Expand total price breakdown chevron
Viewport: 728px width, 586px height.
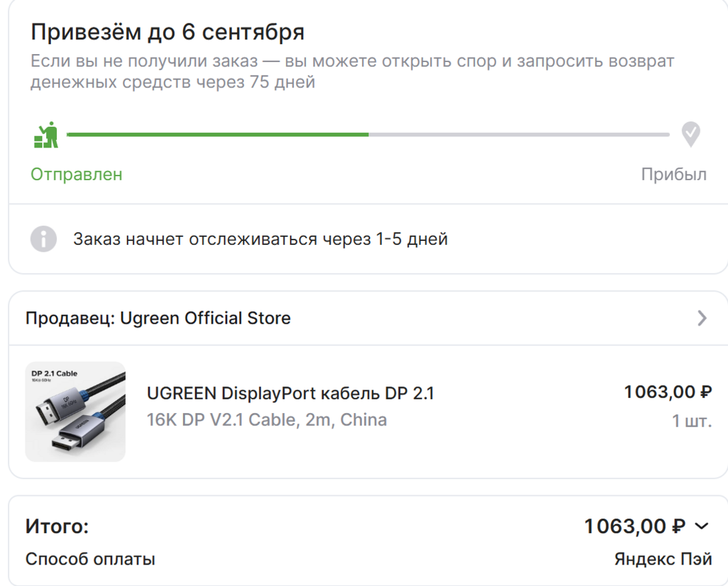(701, 527)
